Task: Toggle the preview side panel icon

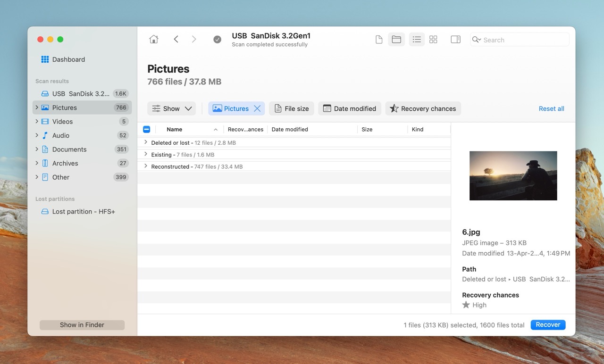Action: point(455,40)
